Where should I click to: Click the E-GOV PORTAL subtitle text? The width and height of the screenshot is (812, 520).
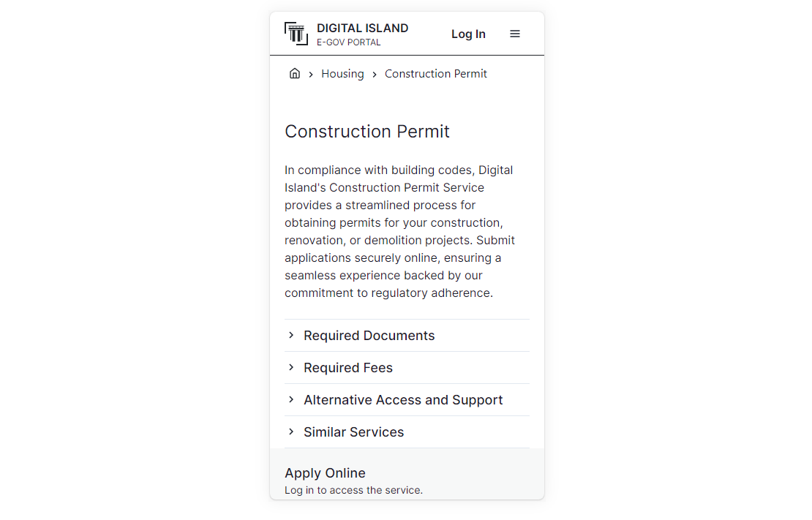(x=348, y=42)
